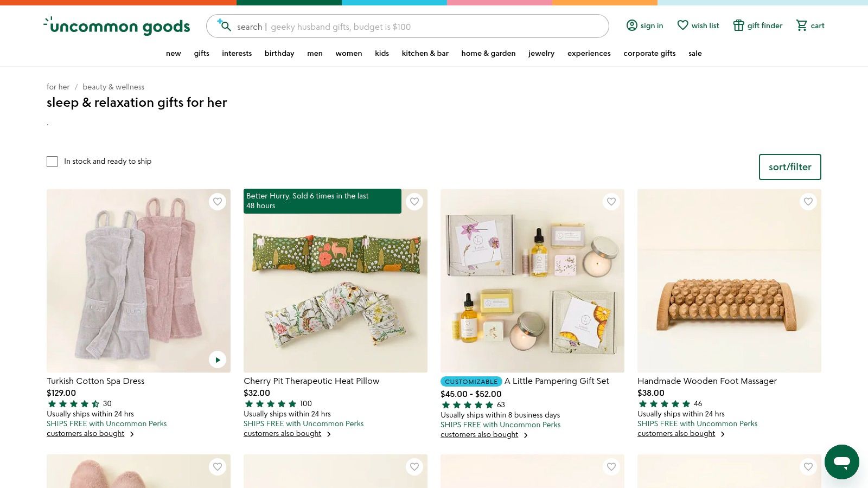
Task: Click the gift finder present icon
Action: (738, 25)
